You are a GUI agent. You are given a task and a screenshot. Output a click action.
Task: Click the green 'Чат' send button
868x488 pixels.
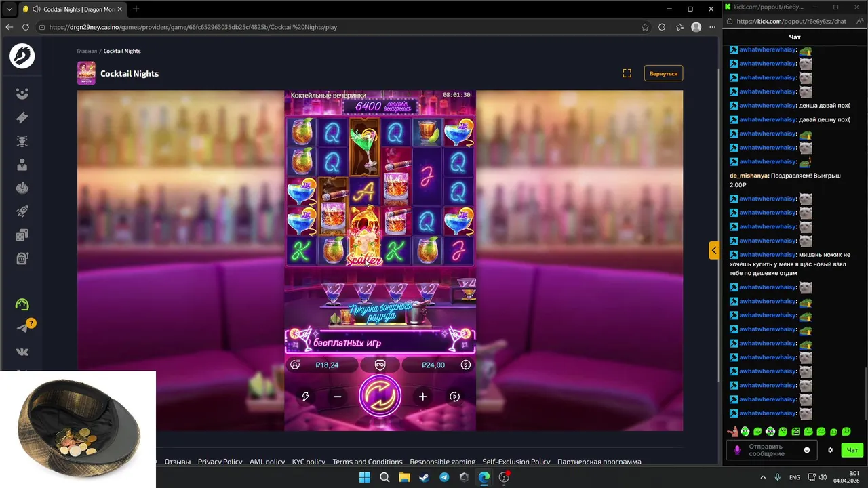852,450
